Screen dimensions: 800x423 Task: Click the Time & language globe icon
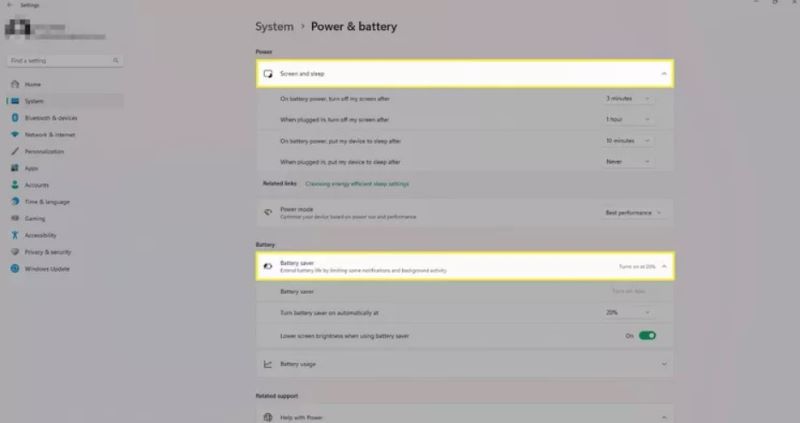(15, 202)
